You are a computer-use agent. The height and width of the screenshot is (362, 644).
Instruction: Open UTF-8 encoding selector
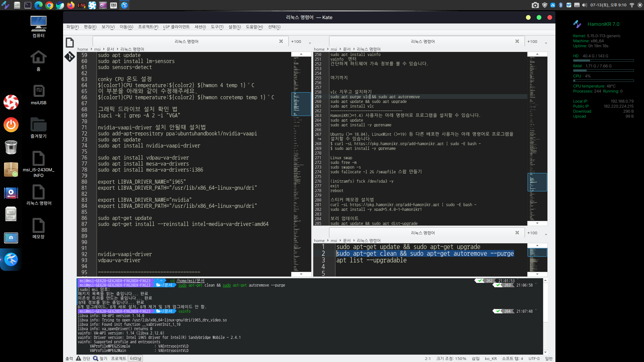click(x=534, y=359)
